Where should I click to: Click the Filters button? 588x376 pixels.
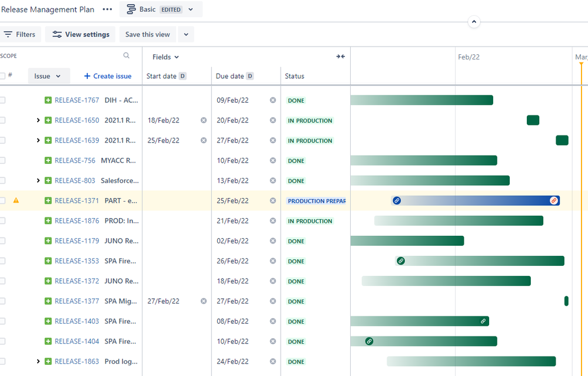click(x=20, y=34)
